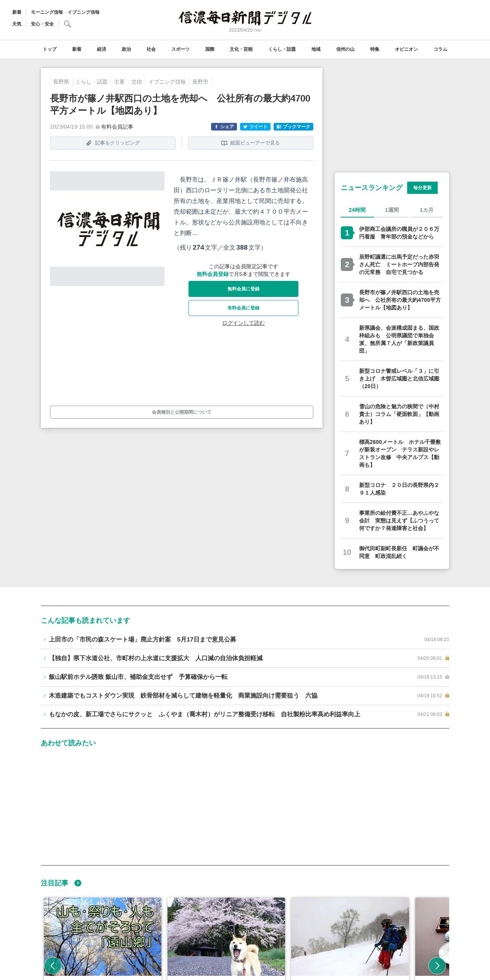
Task: Open the search magnifier icon
Action: pyautogui.click(x=68, y=24)
